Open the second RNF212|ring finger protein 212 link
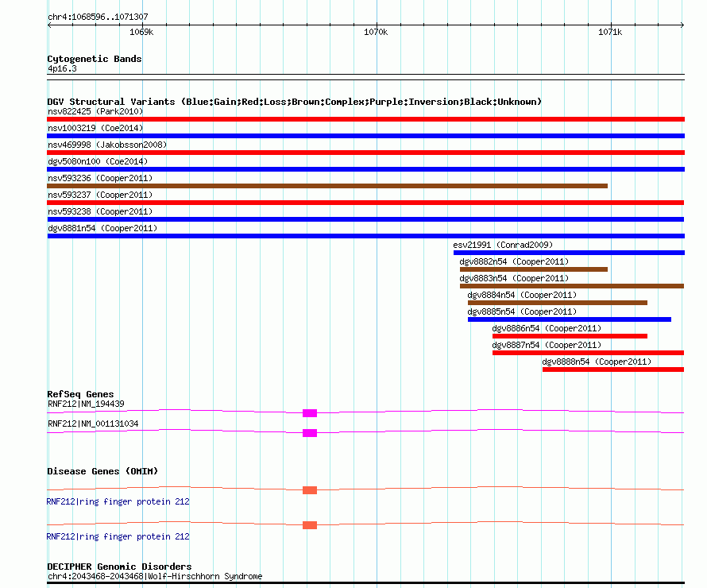The height and width of the screenshot is (588, 707). click(x=118, y=536)
